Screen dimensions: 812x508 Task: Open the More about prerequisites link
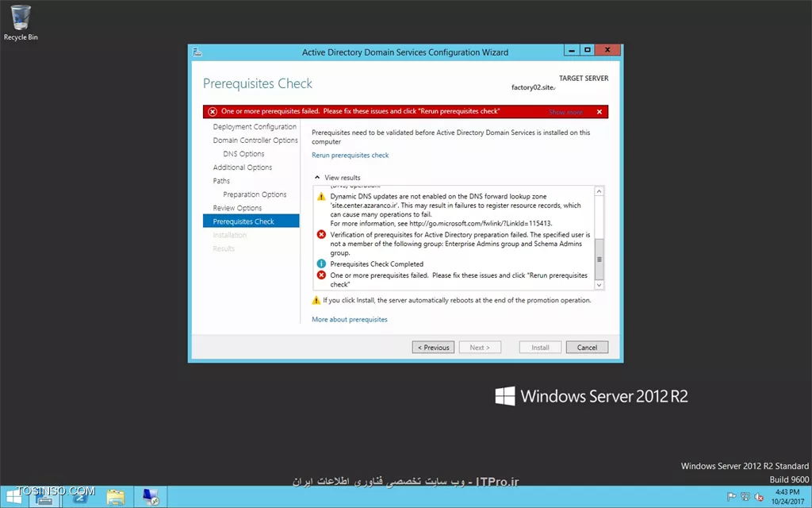pos(350,319)
